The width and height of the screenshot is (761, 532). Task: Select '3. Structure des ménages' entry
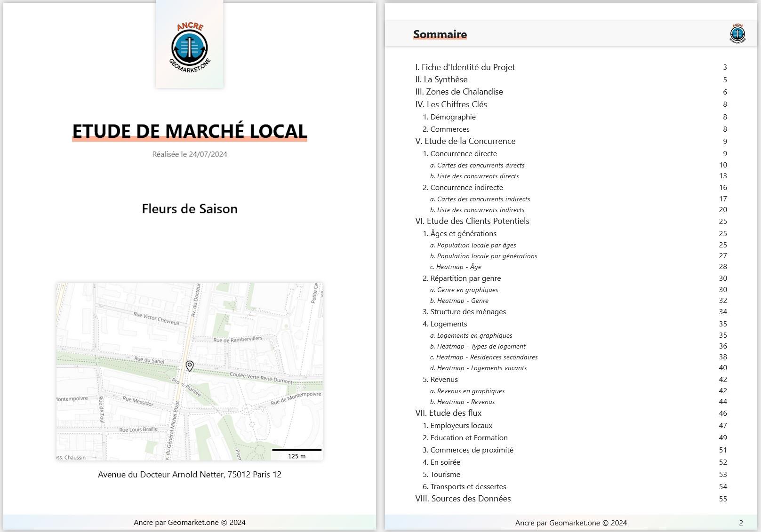coord(464,311)
